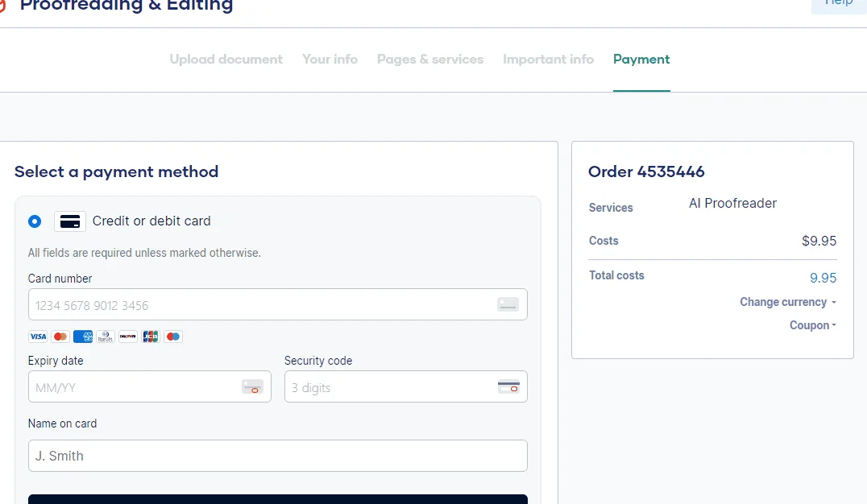Image resolution: width=867 pixels, height=504 pixels.
Task: Switch to the Important info step
Action: pos(549,59)
